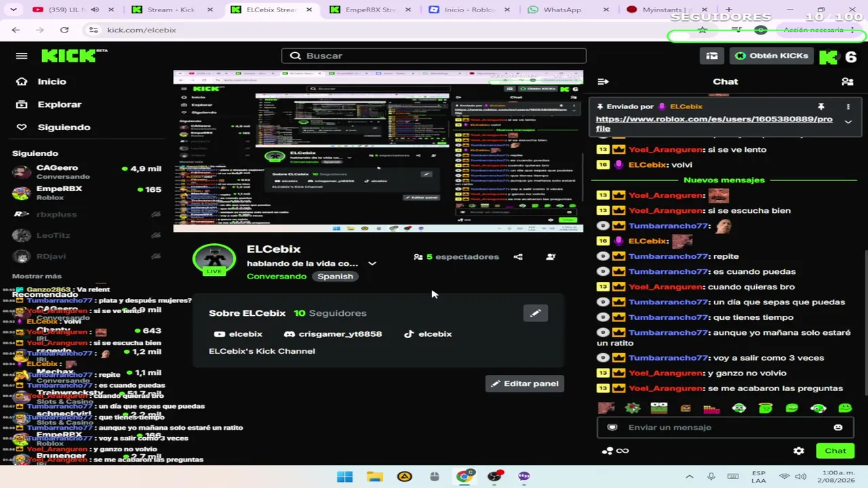Open crisgamer_yt6858 Discord link
The image size is (868, 488).
(332, 334)
